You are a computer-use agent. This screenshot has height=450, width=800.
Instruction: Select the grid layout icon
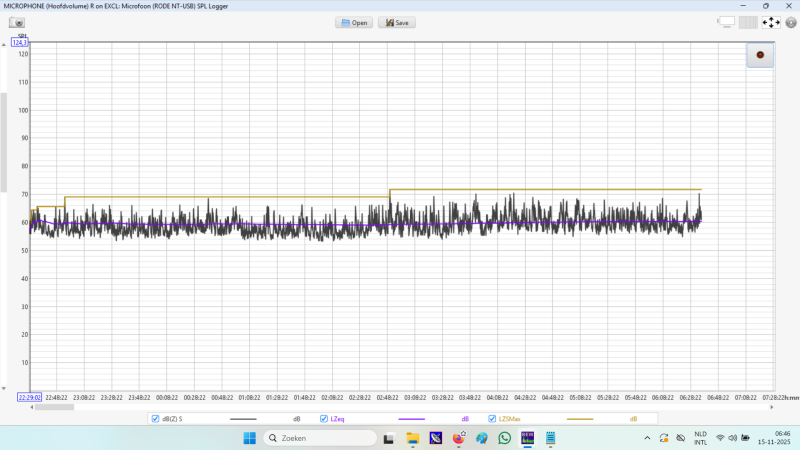tap(748, 22)
